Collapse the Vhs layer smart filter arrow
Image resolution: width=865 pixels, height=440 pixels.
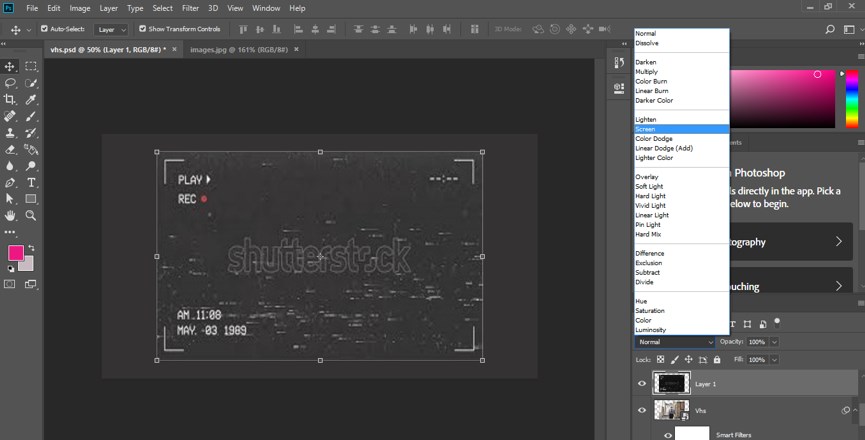coord(856,410)
